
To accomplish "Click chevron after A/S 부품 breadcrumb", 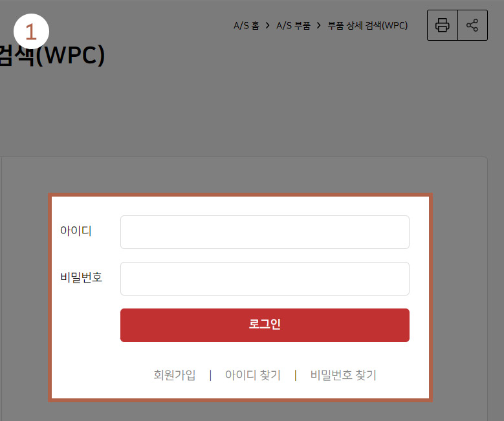I will click(x=318, y=25).
